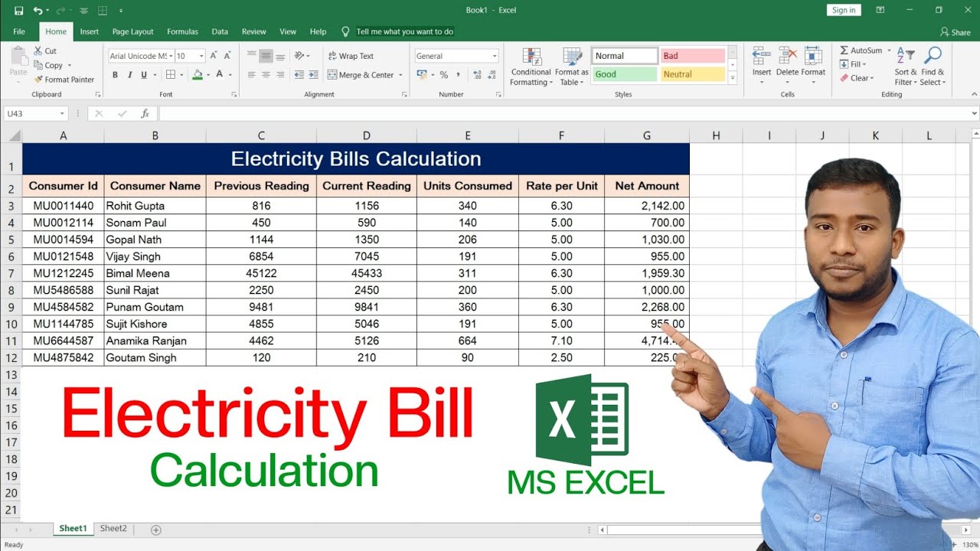Click the Sign in button
The image size is (980, 551).
[844, 10]
